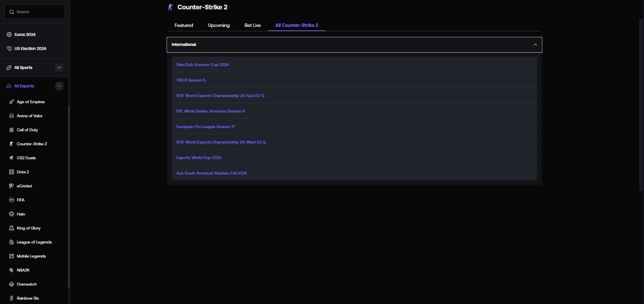Screen dimensions: 644x304
Task: Click the NBA2K icon
Action: [11, 270]
